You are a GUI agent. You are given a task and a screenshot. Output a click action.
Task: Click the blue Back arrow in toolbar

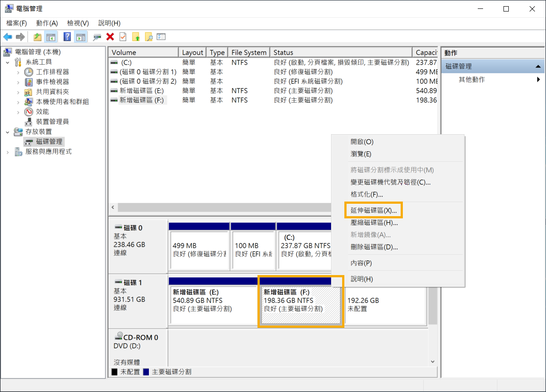[8, 37]
